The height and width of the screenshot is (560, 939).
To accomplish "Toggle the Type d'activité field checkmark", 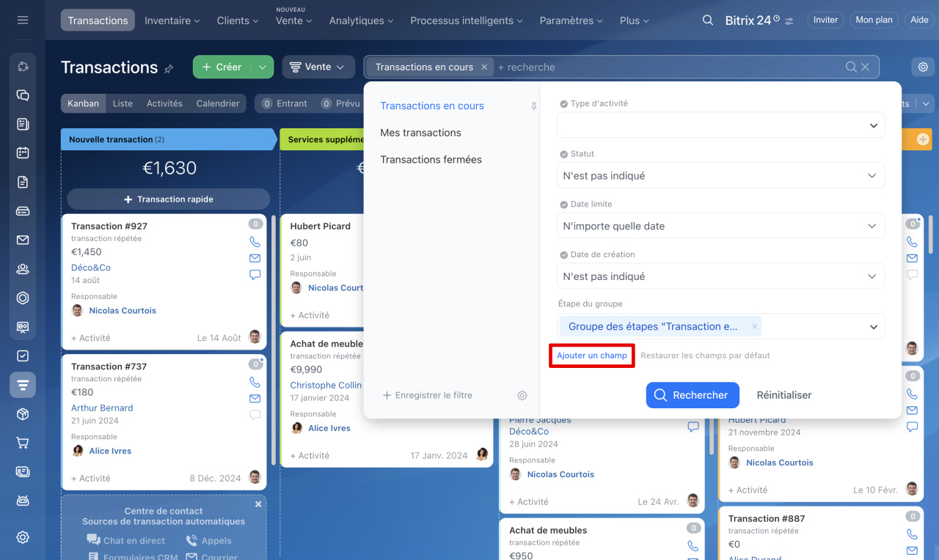I will (563, 104).
